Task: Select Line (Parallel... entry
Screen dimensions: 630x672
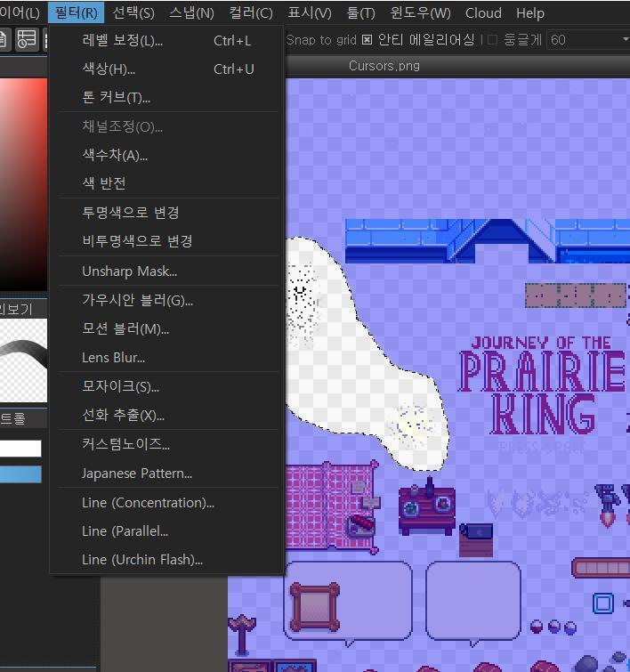Action: click(x=167, y=531)
